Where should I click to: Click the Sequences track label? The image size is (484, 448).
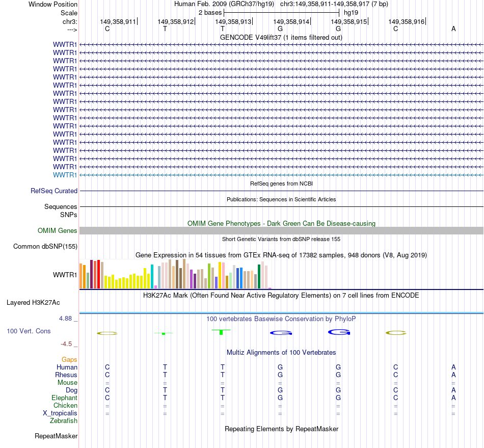(x=61, y=206)
